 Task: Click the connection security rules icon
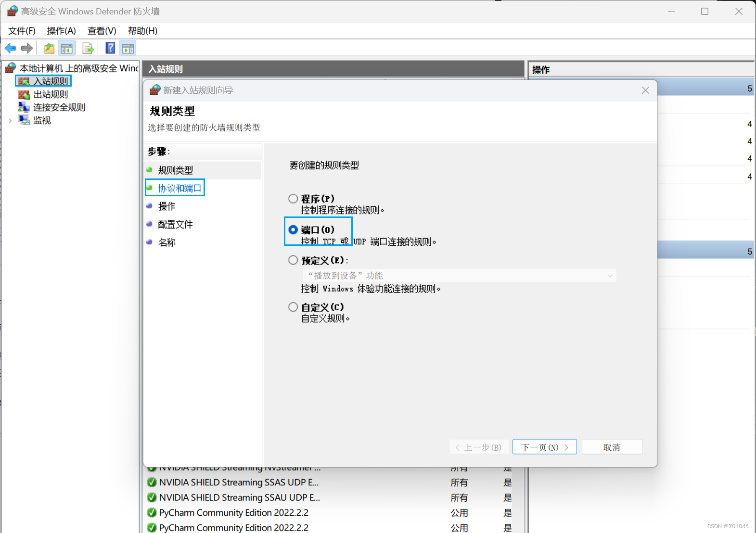point(24,107)
